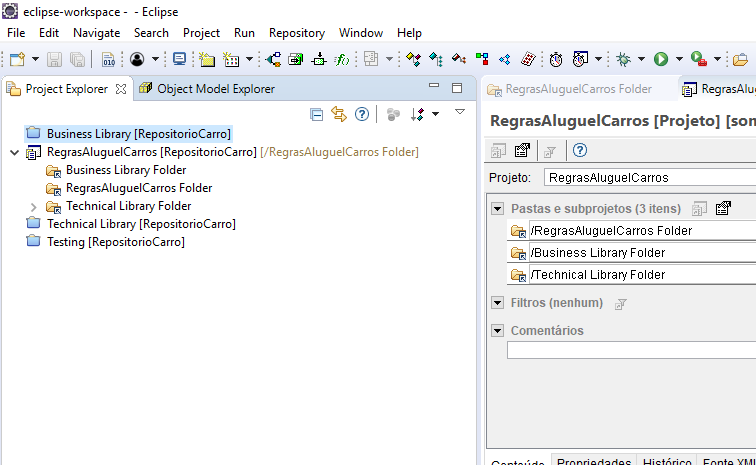
Task: Open dropdown next to the stopwatch window icon
Action: [x=598, y=59]
